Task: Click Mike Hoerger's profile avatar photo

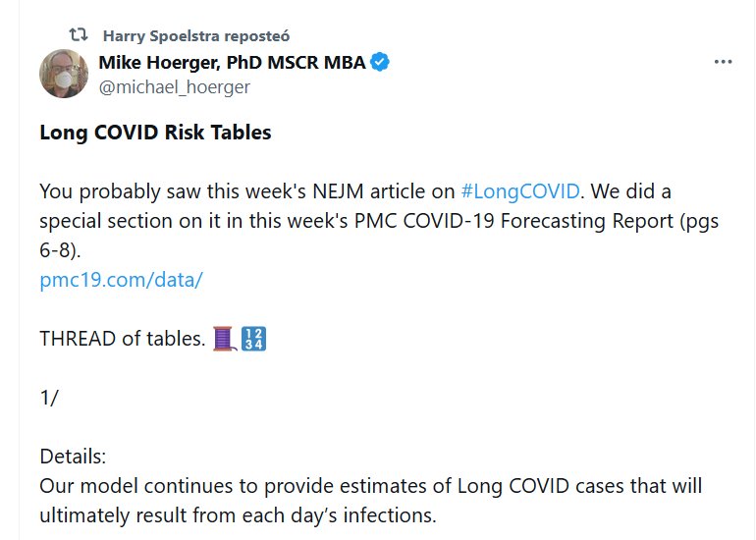Action: [x=63, y=74]
